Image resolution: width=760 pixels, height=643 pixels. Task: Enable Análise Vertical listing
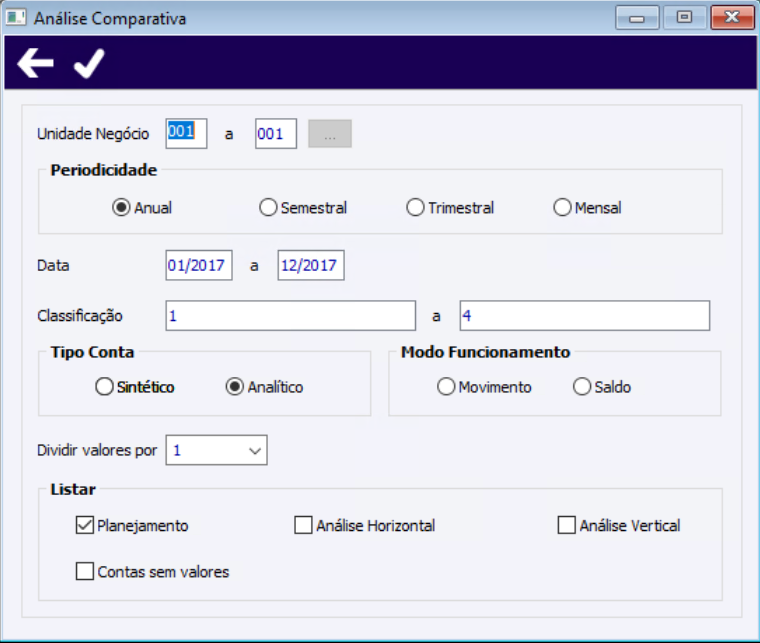coord(567,525)
